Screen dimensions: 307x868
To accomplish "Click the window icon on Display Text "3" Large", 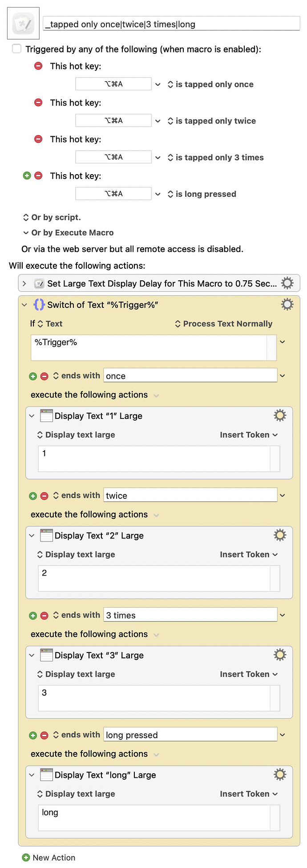I will point(46,654).
